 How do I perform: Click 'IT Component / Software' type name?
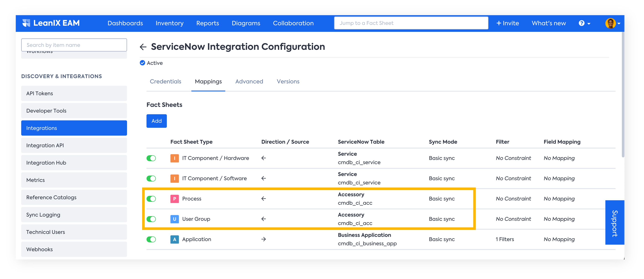point(214,178)
